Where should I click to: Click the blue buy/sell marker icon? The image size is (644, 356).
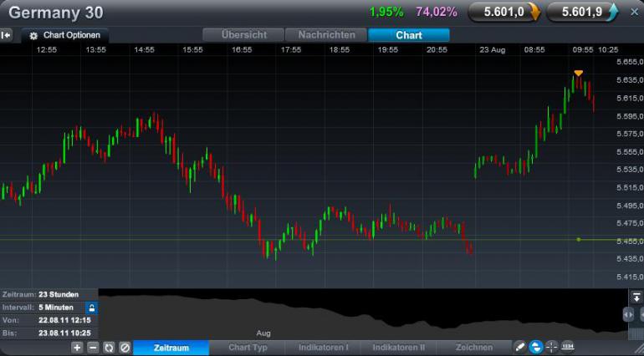click(535, 347)
